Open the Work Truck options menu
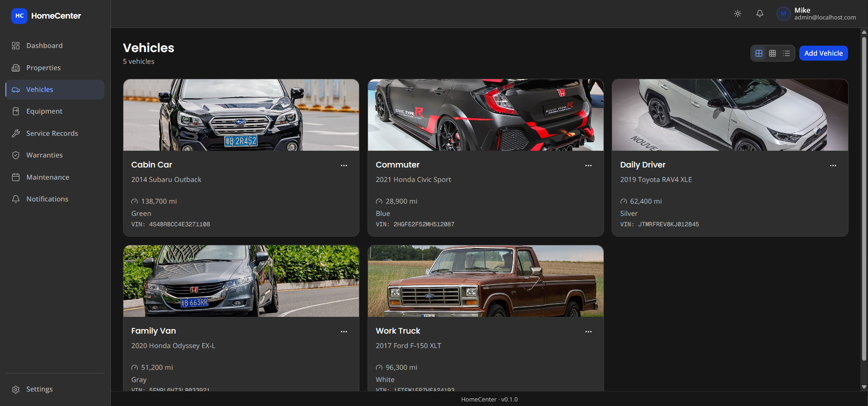 (x=588, y=332)
